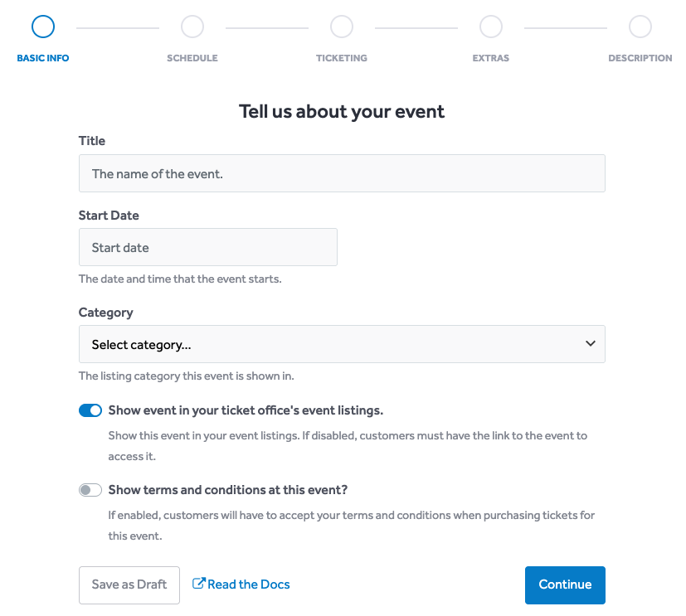Click the Start date input field

click(208, 247)
